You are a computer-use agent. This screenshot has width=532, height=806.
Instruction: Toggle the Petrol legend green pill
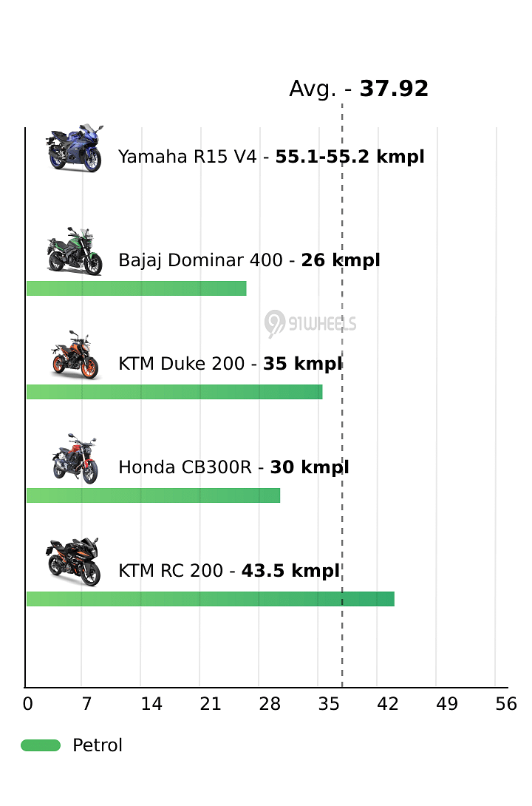(x=41, y=745)
